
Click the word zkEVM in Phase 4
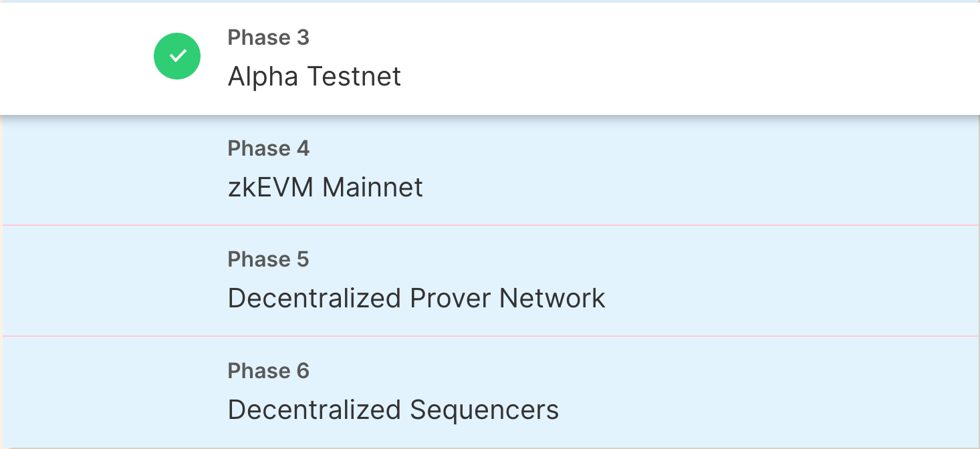271,187
